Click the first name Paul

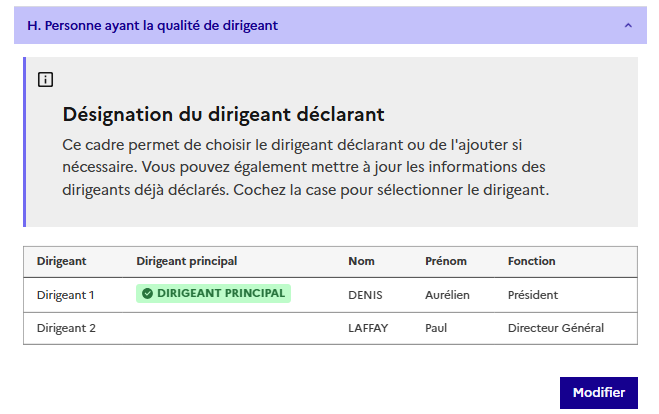pyautogui.click(x=435, y=328)
